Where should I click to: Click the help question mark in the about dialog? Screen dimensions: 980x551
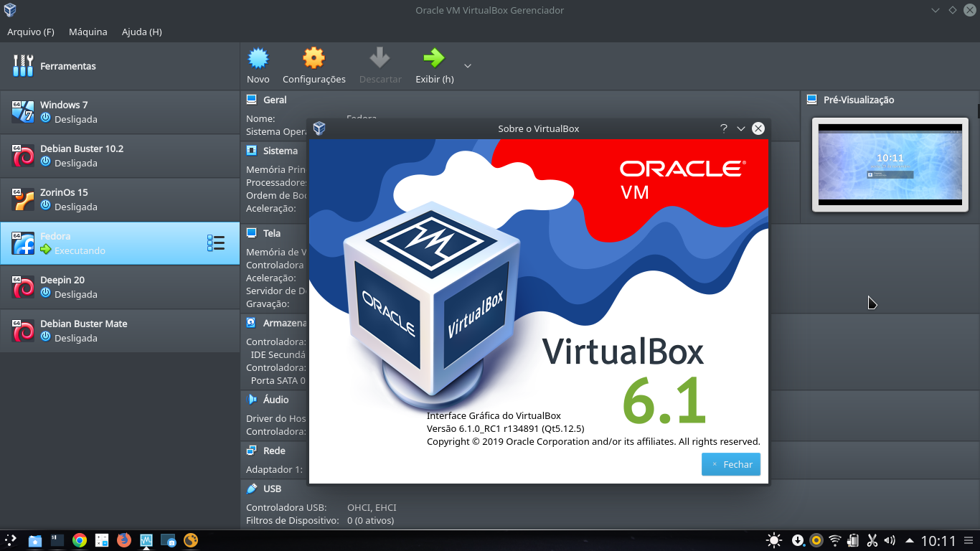click(x=723, y=128)
